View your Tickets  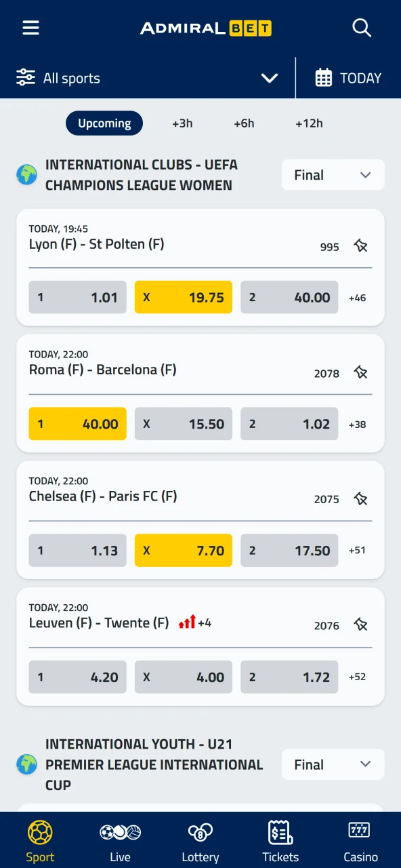click(x=280, y=839)
